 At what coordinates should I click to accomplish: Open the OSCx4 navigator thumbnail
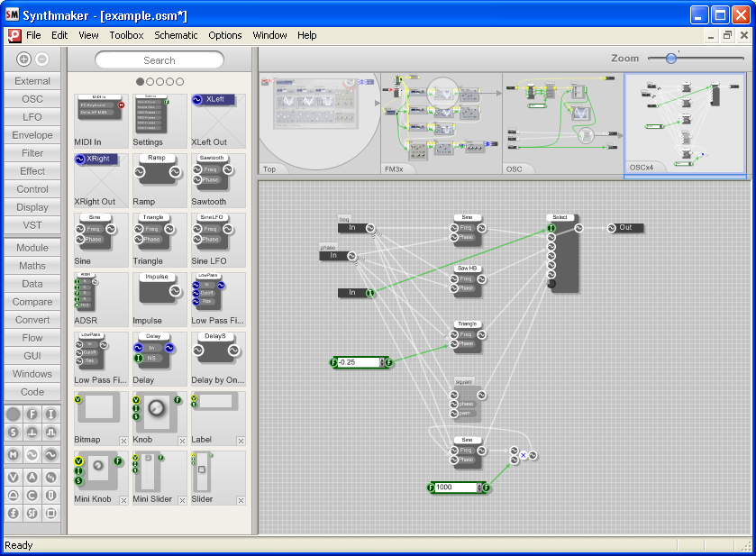(685, 123)
